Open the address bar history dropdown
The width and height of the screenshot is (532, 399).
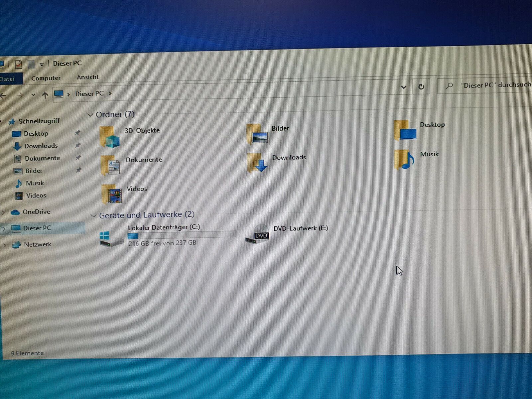pyautogui.click(x=404, y=87)
